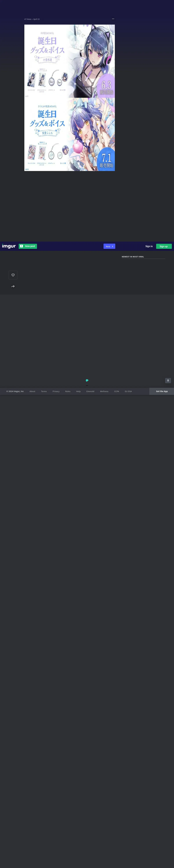Viewport: 174px width, 868px height.
Task: Click the 'April 19' date text
Action: pyautogui.click(x=37, y=19)
